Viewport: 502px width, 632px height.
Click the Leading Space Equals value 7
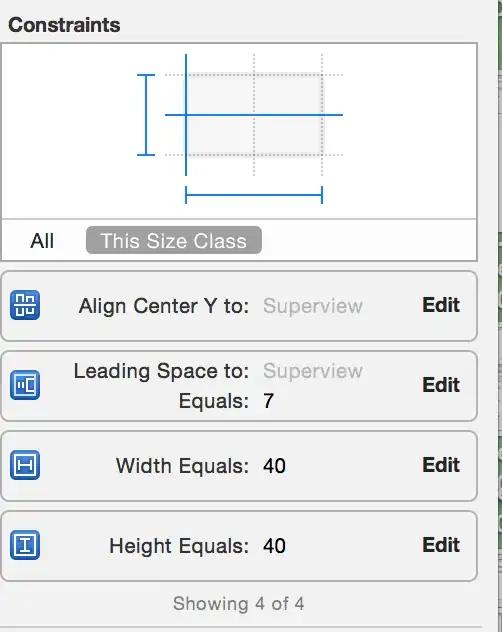269,401
